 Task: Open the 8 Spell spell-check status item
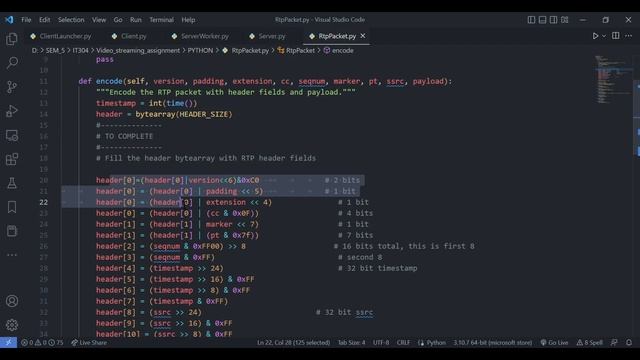589,342
